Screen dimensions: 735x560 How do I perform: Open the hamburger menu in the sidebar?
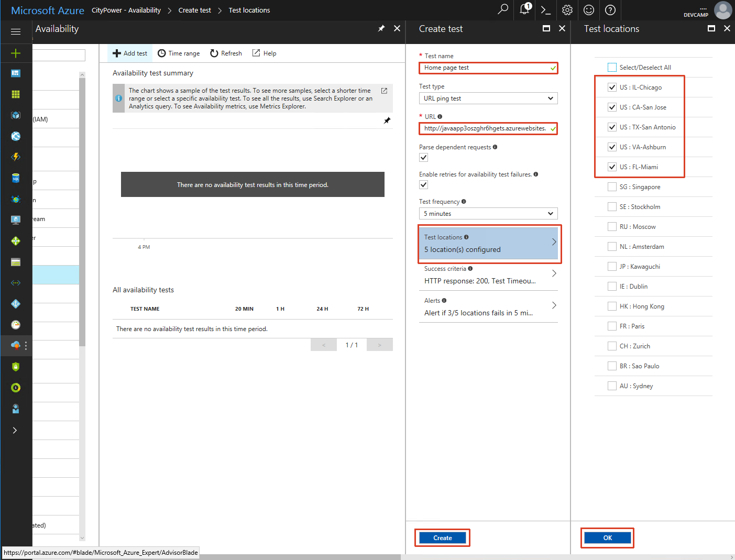point(16,31)
